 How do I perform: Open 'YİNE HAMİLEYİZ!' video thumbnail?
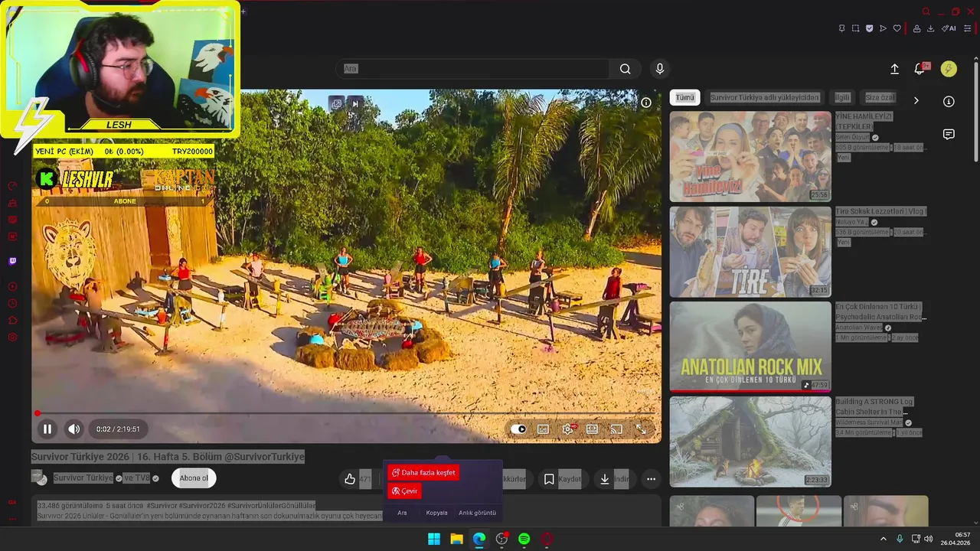point(750,157)
